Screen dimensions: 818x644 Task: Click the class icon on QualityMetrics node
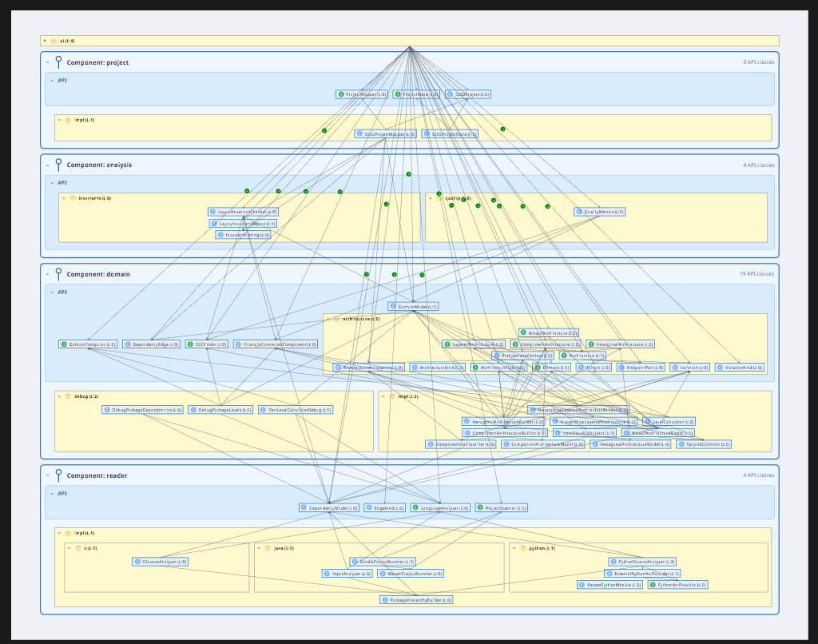(579, 212)
